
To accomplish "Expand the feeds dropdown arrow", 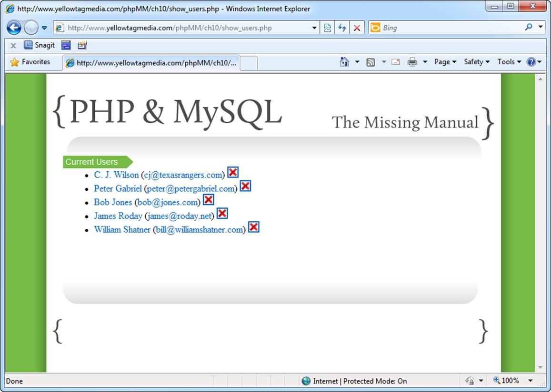I will 384,62.
